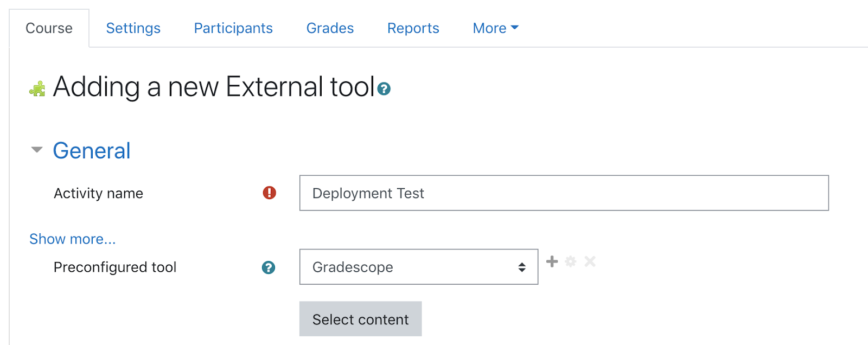Image resolution: width=868 pixels, height=345 pixels.
Task: Click the puzzle piece External tool icon
Action: (x=37, y=89)
